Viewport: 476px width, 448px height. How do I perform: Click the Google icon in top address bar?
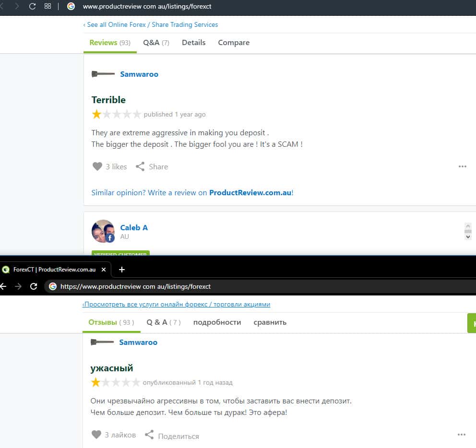point(71,6)
